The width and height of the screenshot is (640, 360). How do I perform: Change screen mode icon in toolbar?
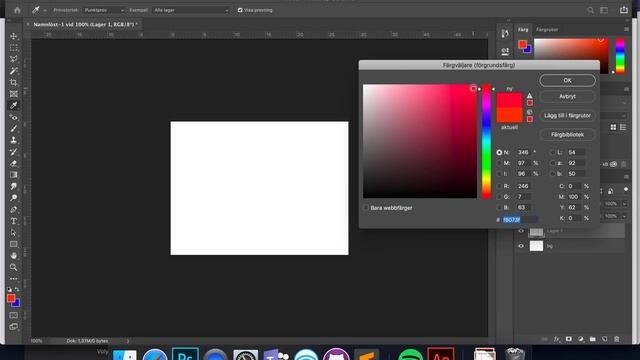pyautogui.click(x=13, y=326)
